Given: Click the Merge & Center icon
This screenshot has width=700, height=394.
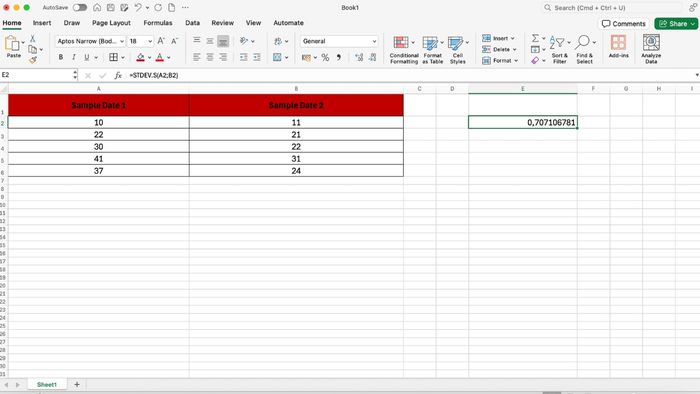Looking at the screenshot, I should pos(277,57).
